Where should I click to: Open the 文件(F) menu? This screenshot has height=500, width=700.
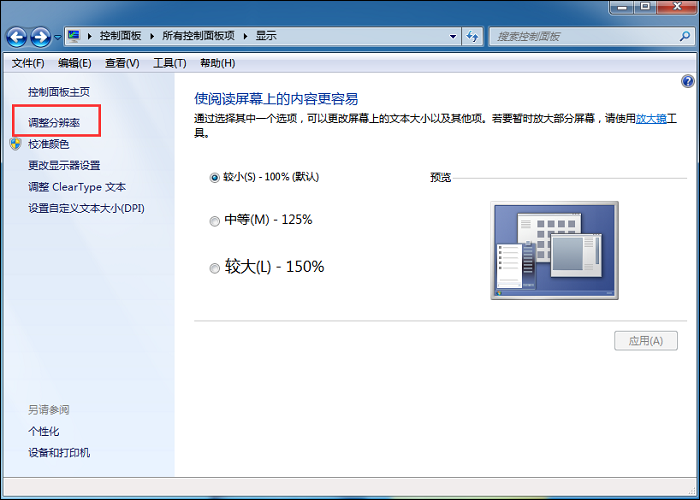[x=28, y=63]
